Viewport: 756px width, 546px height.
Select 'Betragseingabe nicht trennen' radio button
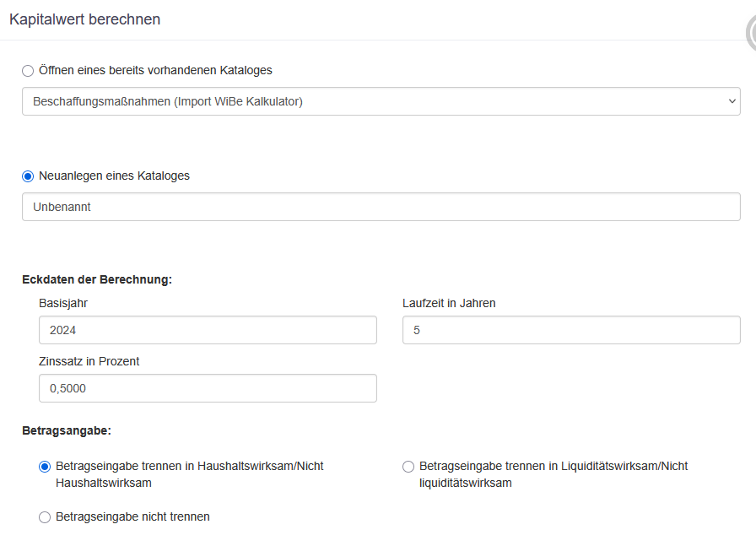point(45,517)
